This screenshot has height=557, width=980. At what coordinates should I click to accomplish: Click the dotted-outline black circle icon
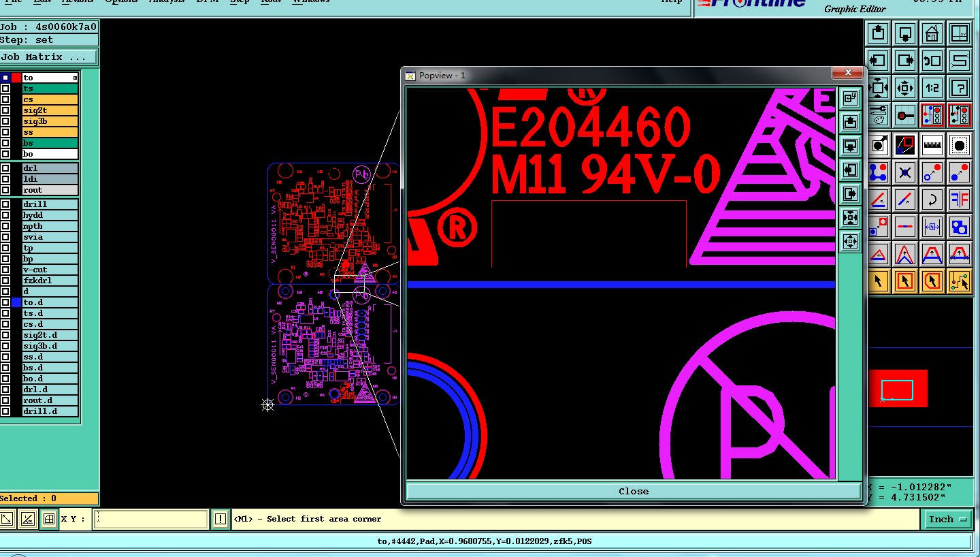960,144
